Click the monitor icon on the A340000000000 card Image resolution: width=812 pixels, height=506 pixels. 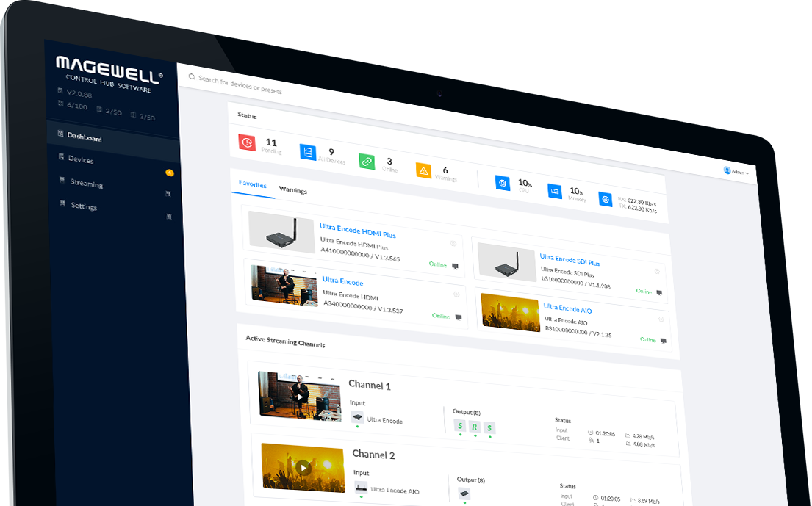(x=459, y=318)
